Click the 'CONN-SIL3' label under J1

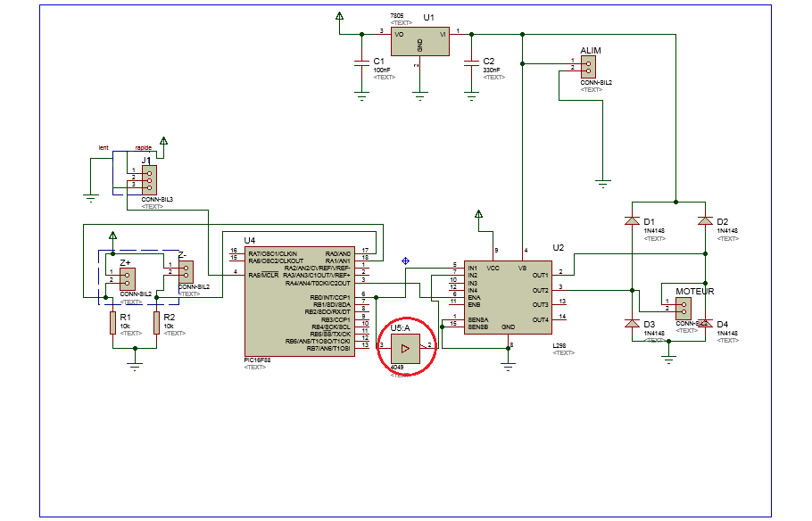157,199
